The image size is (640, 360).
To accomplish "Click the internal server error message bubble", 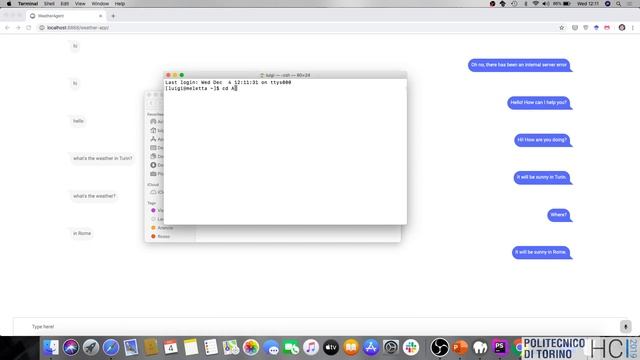I will pyautogui.click(x=519, y=65).
